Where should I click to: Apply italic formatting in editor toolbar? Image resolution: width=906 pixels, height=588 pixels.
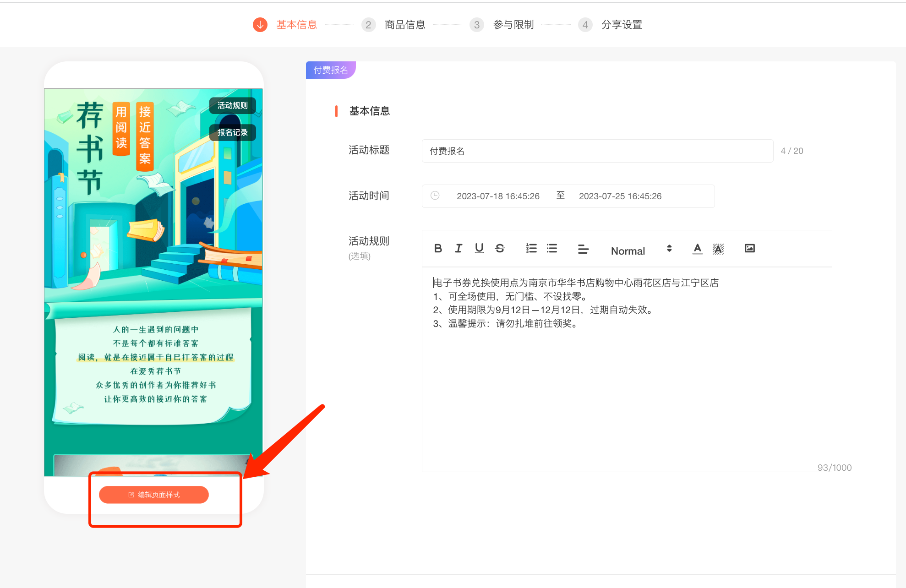[458, 249]
